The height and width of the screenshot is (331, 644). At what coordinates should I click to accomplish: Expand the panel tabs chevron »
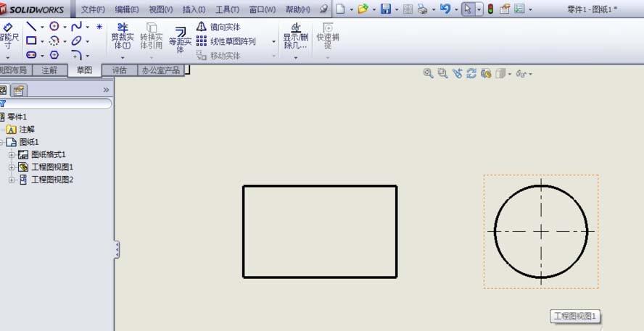[x=106, y=90]
